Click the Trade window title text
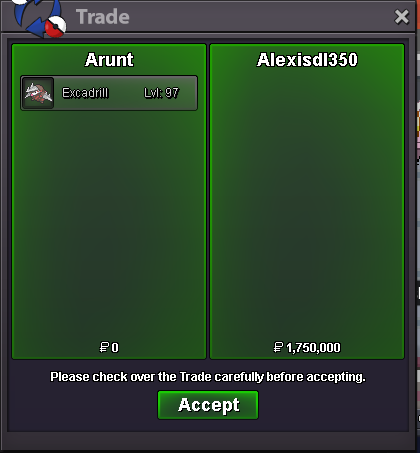420x453 pixels. coord(103,17)
